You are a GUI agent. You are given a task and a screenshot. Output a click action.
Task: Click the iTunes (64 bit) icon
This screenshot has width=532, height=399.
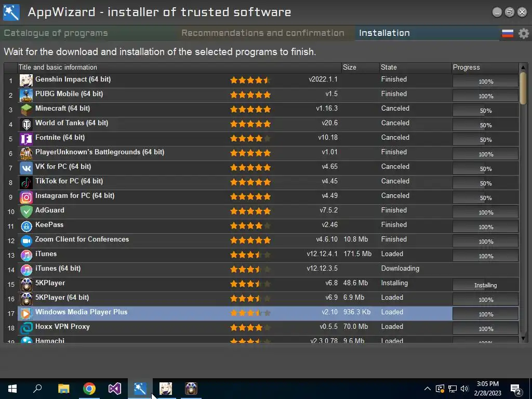point(26,270)
